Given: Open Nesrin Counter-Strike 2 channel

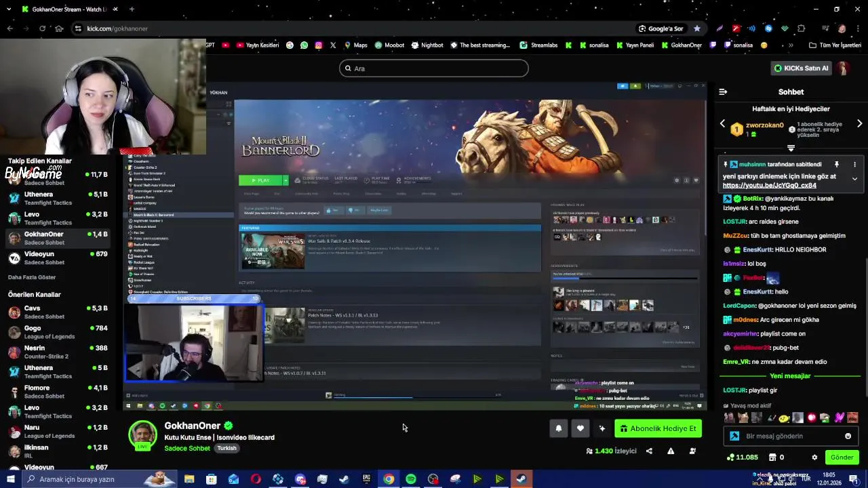Looking at the screenshot, I should pos(58,352).
